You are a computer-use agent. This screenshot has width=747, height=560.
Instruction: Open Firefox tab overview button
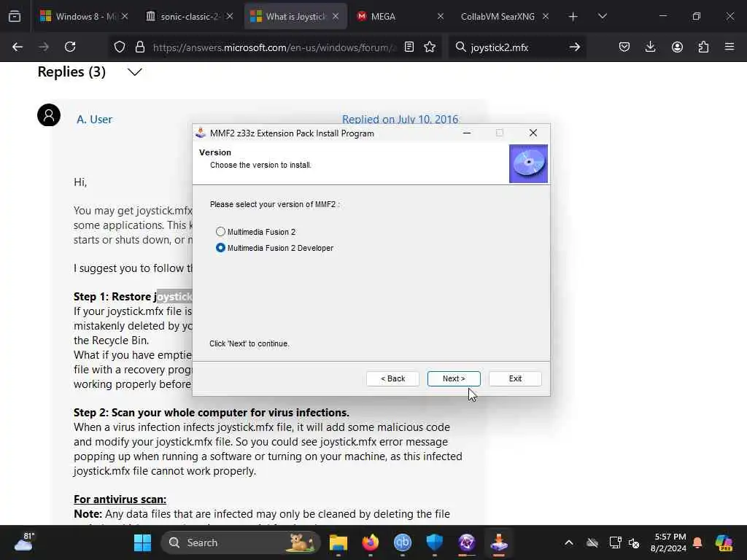click(x=15, y=16)
